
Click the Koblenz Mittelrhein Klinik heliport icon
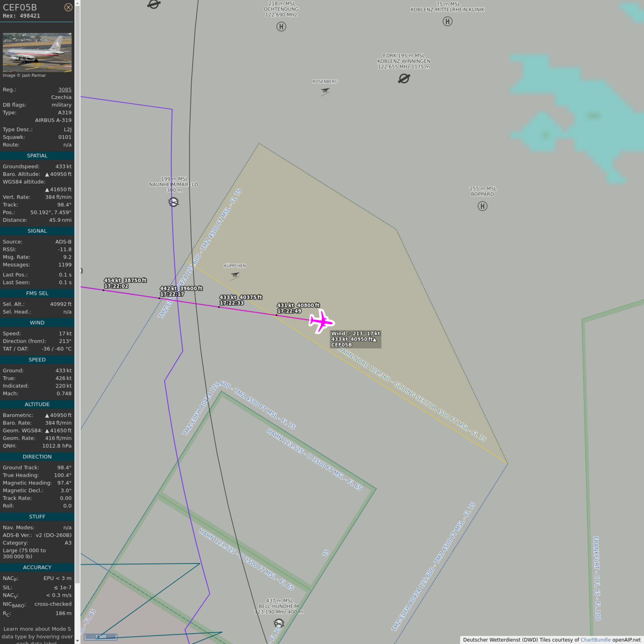coord(447,21)
